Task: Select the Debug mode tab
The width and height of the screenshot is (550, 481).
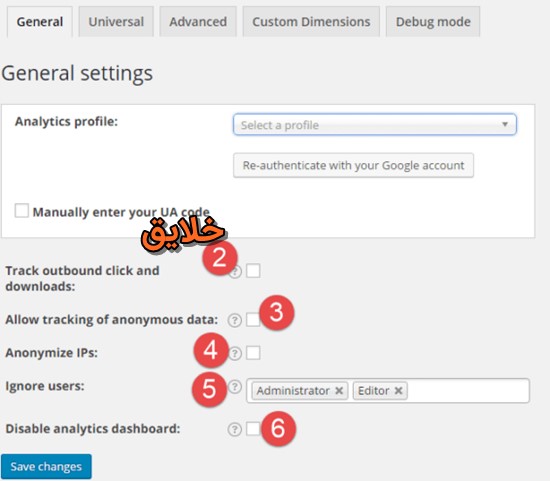Action: [x=433, y=21]
